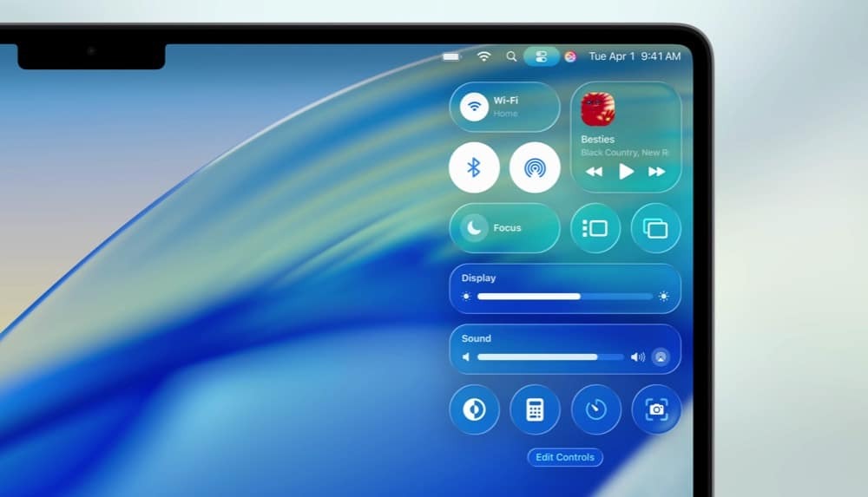This screenshot has height=497, width=868.
Task: Click the battery icon in menu bar
Action: click(x=451, y=56)
